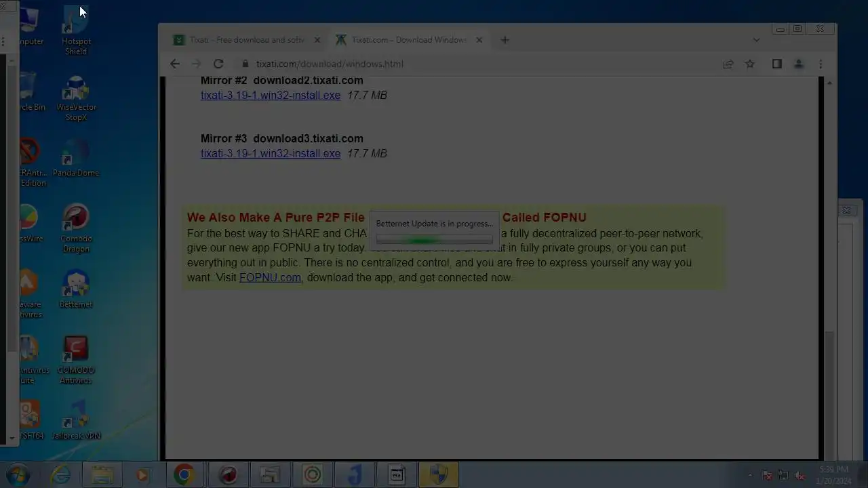Show hidden system tray icons
Viewport: 868px width, 488px height.
[x=750, y=476]
